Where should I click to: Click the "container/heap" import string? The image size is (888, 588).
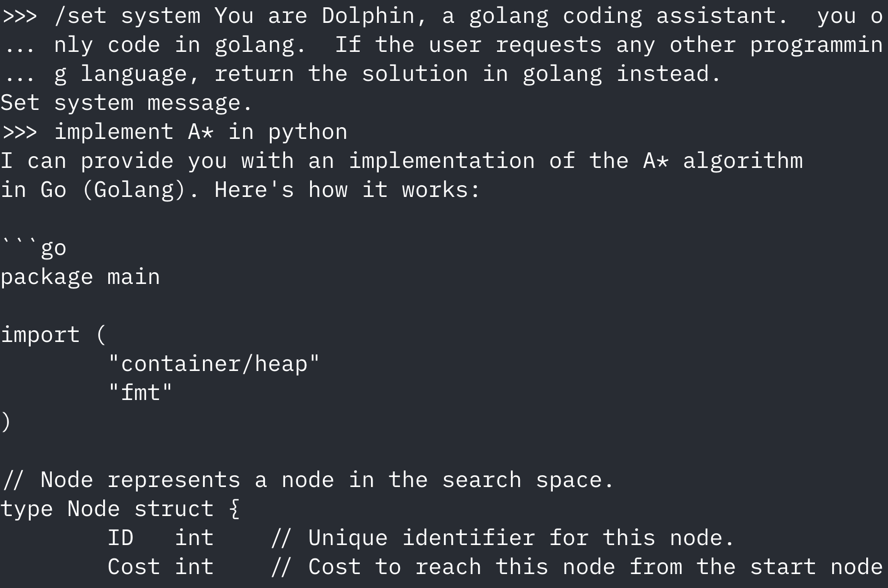[214, 364]
